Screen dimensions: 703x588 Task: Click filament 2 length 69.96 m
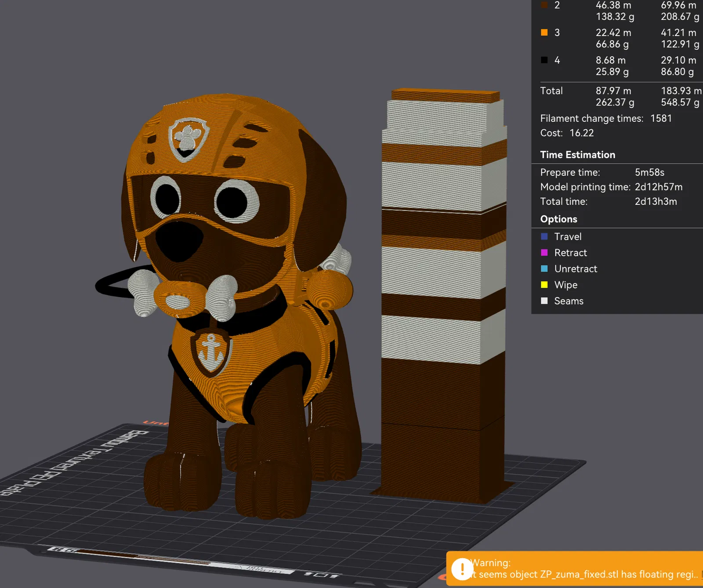679,5
